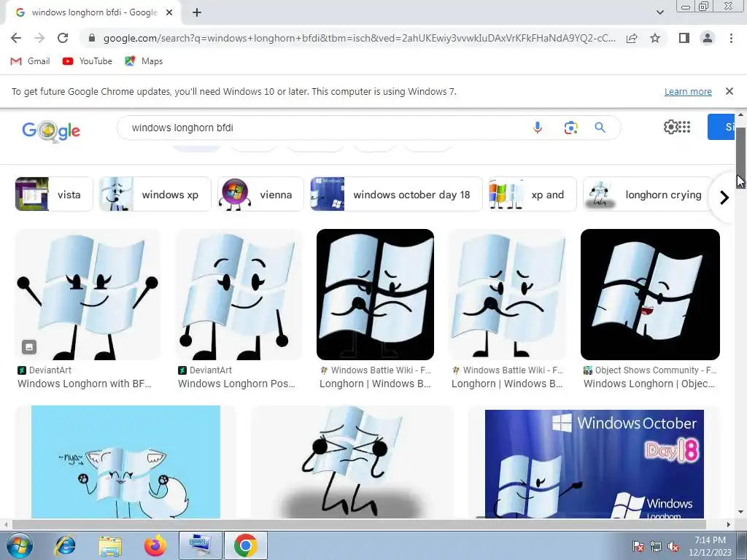Click the scroll right arrow

click(x=728, y=525)
